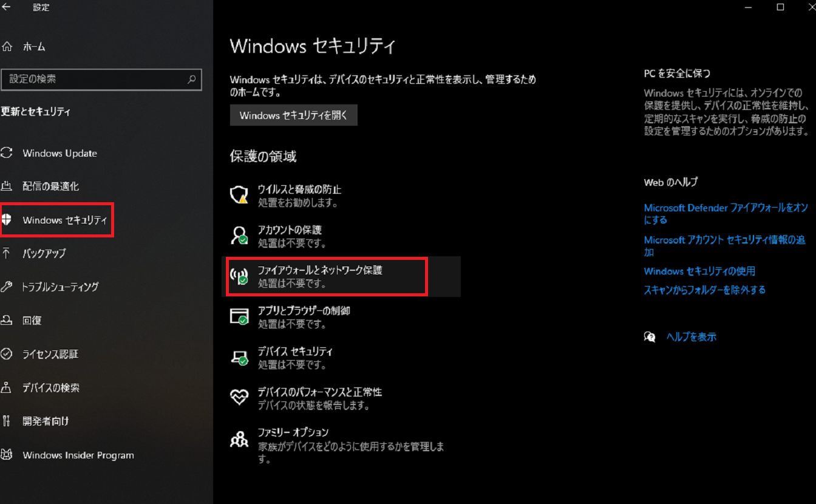Click the back arrow in the settings header
Image resolution: width=816 pixels, height=504 pixels.
[7, 7]
